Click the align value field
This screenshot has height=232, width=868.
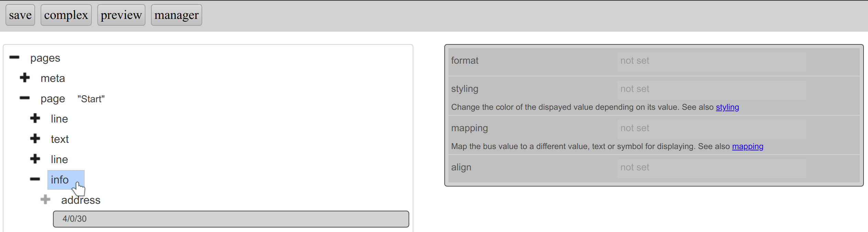(x=711, y=168)
